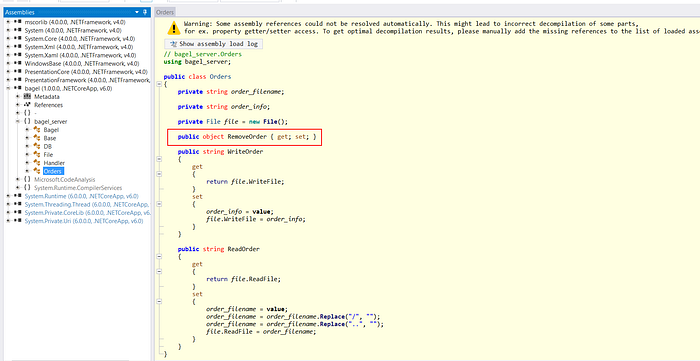Click the RemoveOrder property name

coord(247,137)
